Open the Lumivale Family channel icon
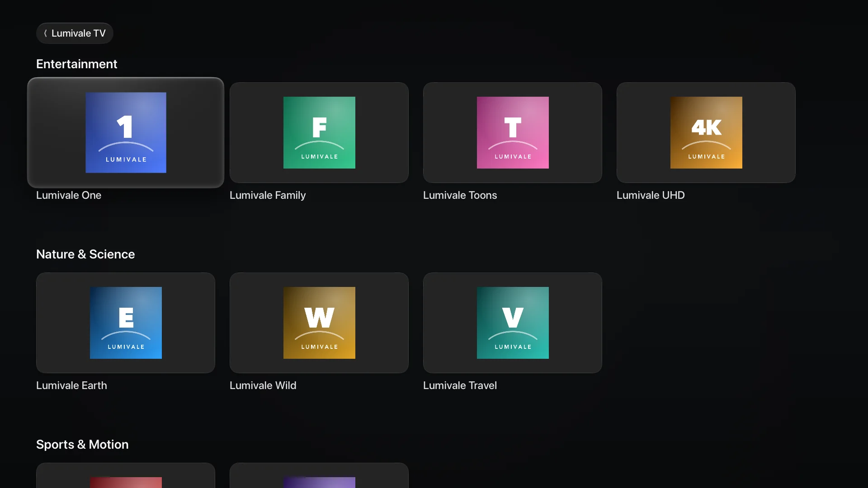868x488 pixels. coord(319,132)
